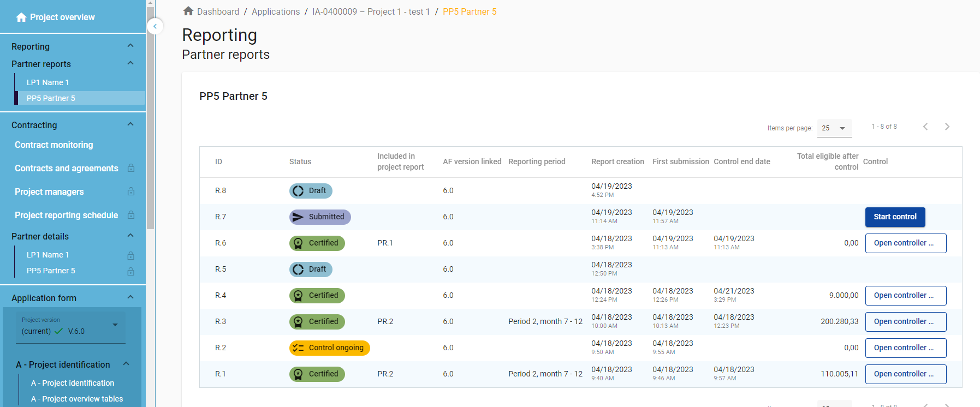
Task: Collapse the Application form section
Action: pyautogui.click(x=130, y=297)
